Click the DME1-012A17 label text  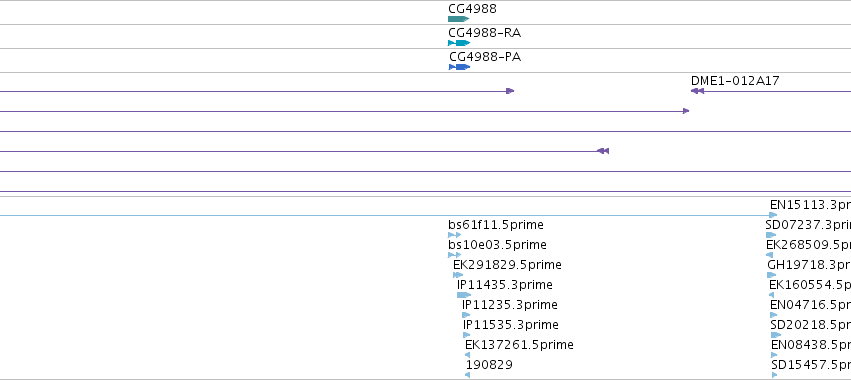pos(735,81)
